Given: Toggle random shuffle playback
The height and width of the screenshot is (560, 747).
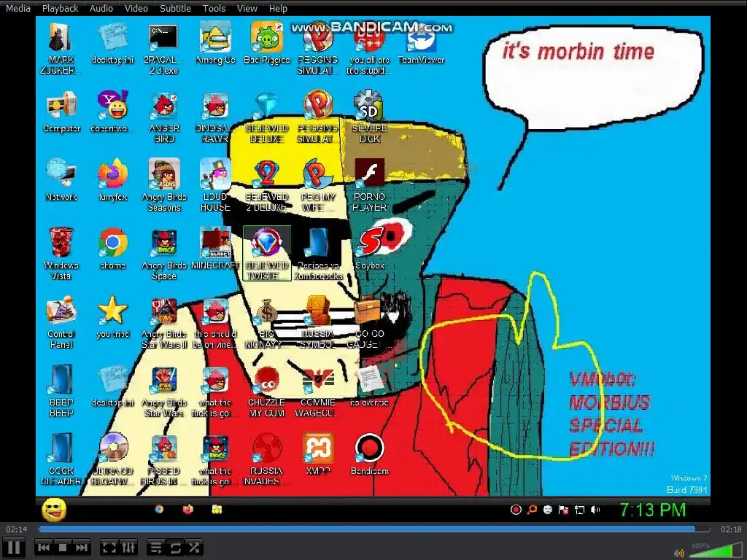Looking at the screenshot, I should point(194,548).
